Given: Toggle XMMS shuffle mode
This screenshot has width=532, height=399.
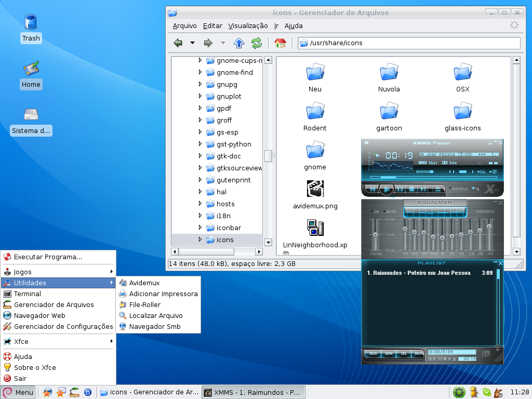Looking at the screenshot, I should point(458,189).
